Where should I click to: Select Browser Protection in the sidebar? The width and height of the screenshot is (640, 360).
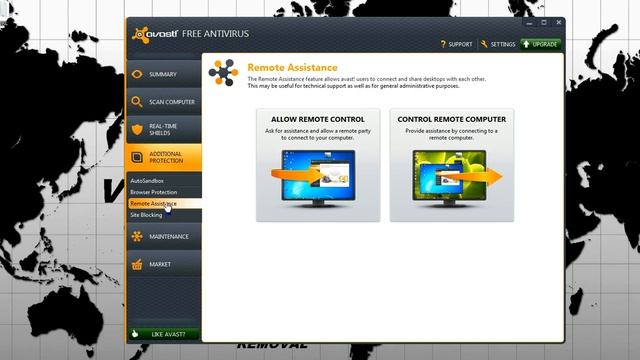[154, 192]
